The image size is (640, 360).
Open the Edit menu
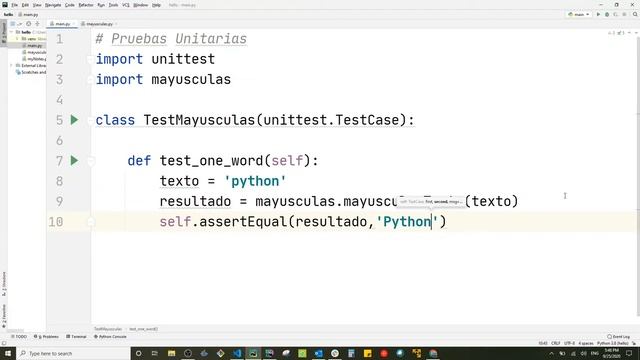coord(25,5)
